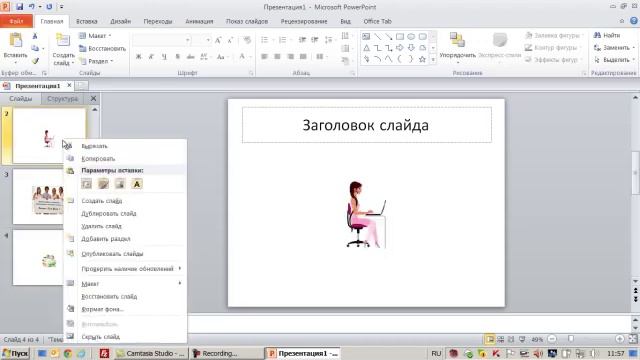Select the rectangle shape in shapes gallery
This screenshot has width=640, height=360.
tap(400, 37)
